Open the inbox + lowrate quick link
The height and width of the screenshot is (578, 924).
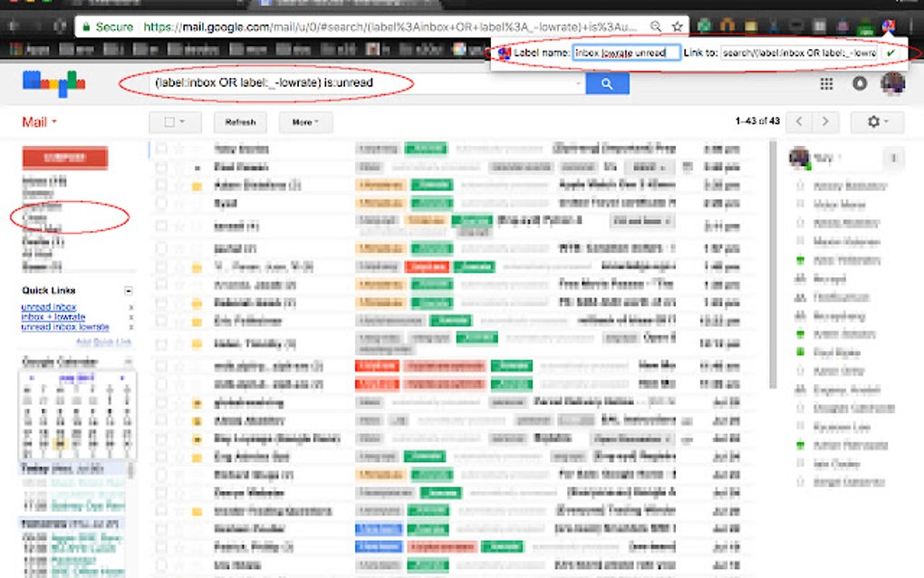click(x=53, y=317)
